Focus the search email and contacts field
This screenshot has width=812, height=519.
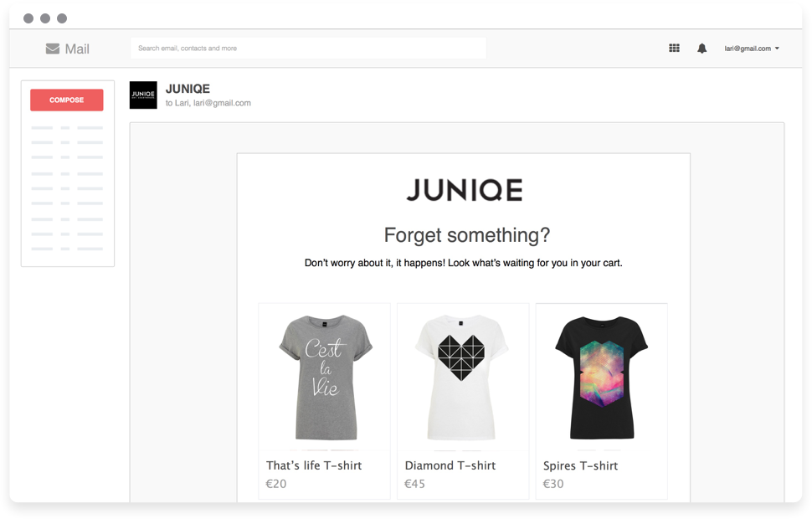tap(308, 49)
